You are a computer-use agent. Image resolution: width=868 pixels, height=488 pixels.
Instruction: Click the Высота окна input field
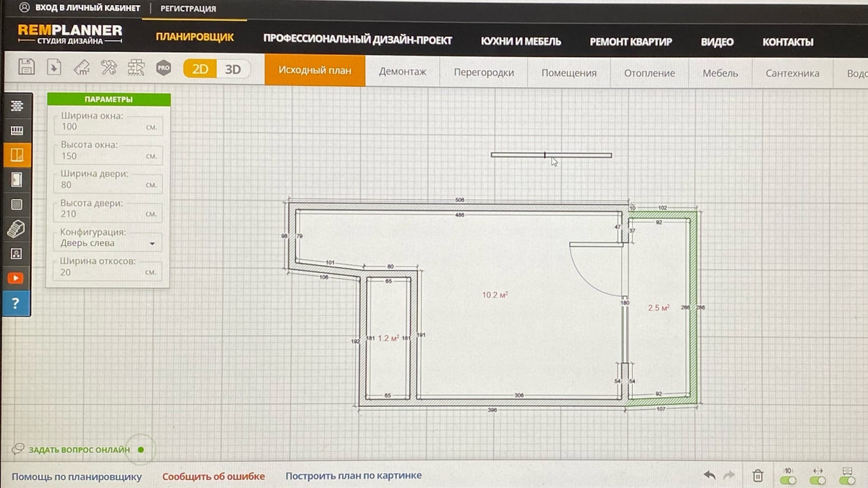coord(109,156)
